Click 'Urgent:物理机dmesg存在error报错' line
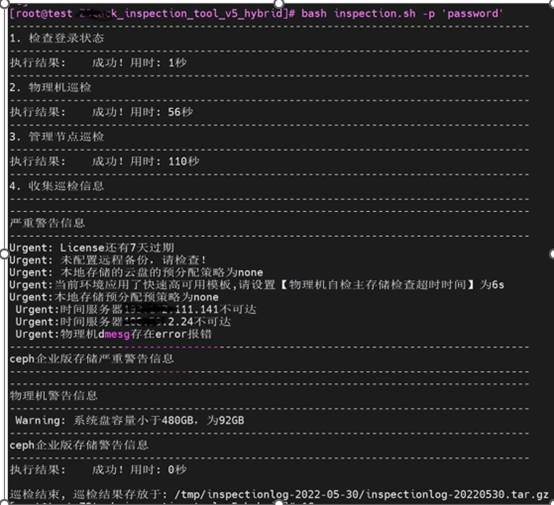Screen dimensions: 554x505 (x=114, y=334)
